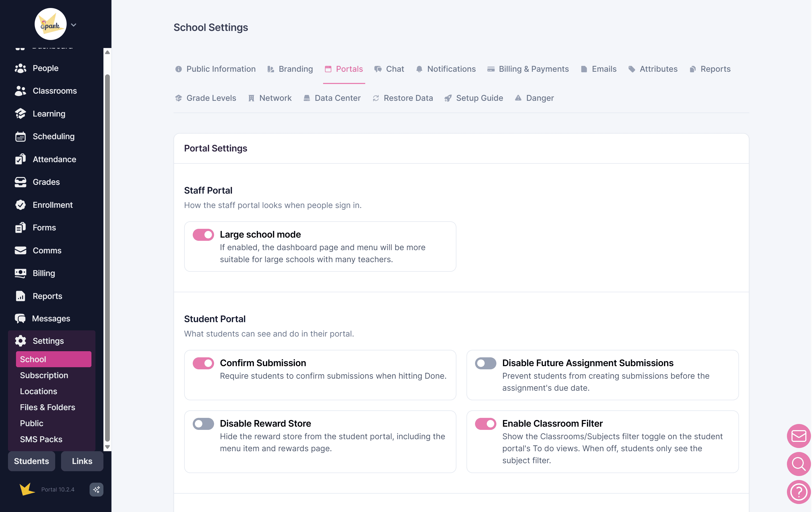The width and height of the screenshot is (812, 512).
Task: Open the Messages chat bubble icon
Action: [20, 319]
